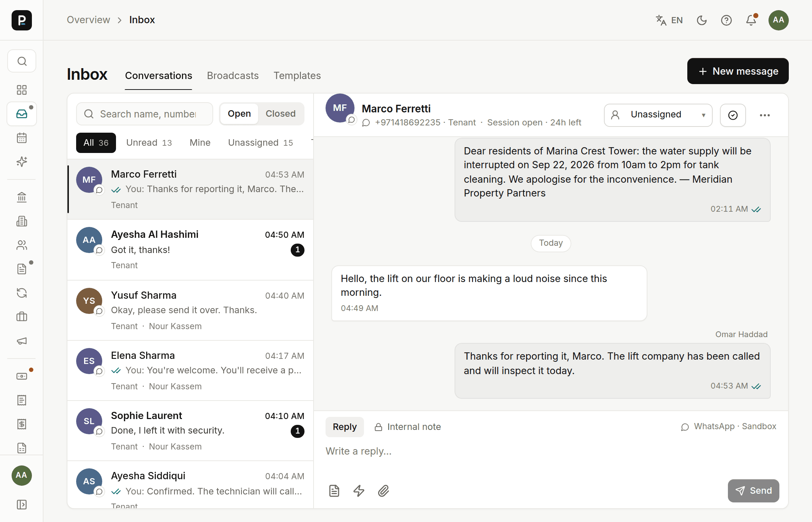The width and height of the screenshot is (812, 522).
Task: Open quick replies lightning icon
Action: point(359,491)
